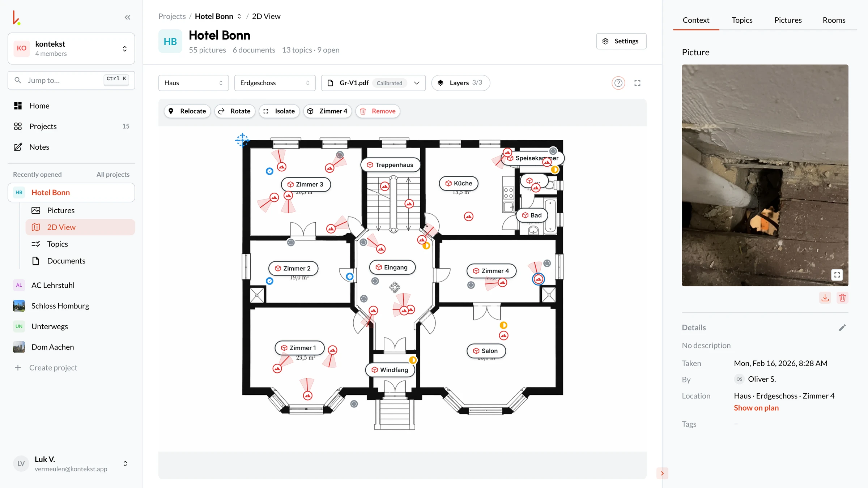Select the highlighted picture marker in Zimmer 4
This screenshot has width=868, height=488.
click(x=539, y=279)
